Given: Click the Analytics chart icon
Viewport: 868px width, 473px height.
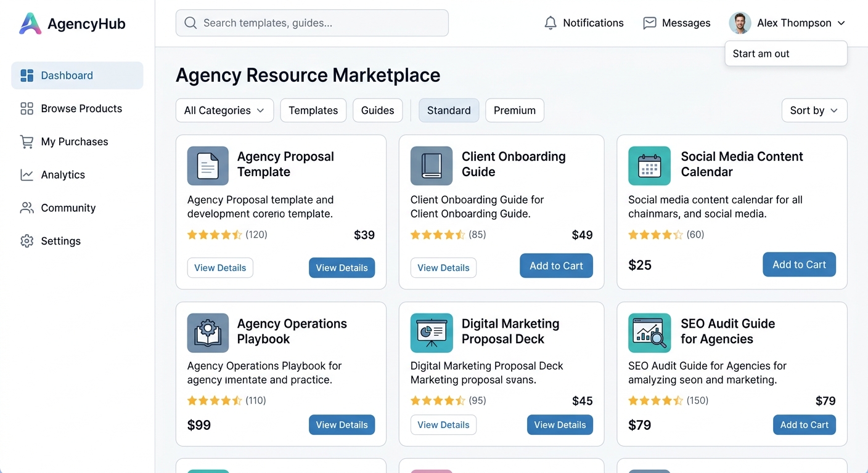Looking at the screenshot, I should 27,175.
